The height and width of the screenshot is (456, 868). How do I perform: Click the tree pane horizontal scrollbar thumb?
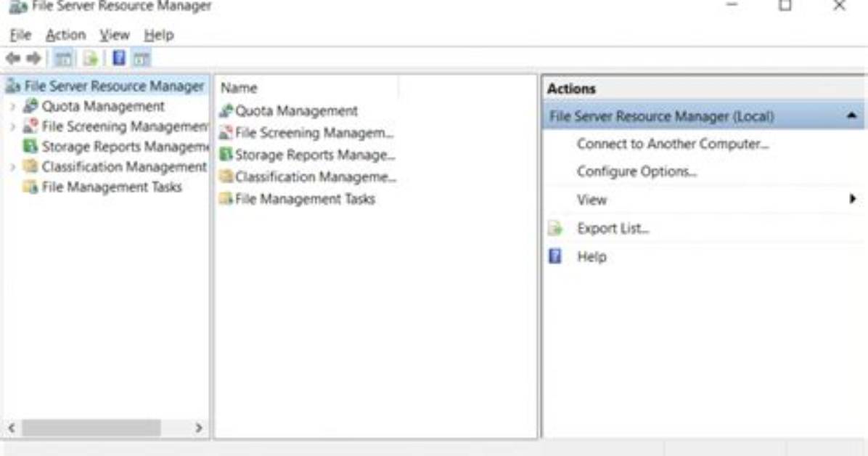click(91, 428)
